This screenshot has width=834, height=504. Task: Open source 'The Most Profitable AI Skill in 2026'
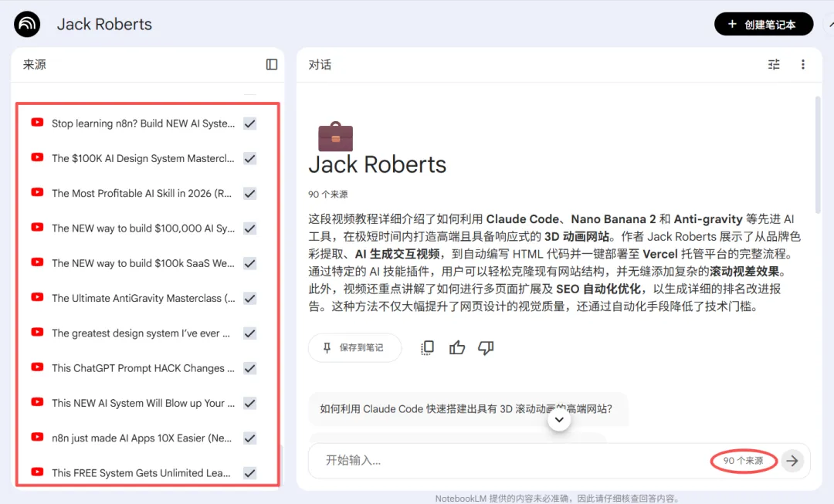click(x=141, y=194)
